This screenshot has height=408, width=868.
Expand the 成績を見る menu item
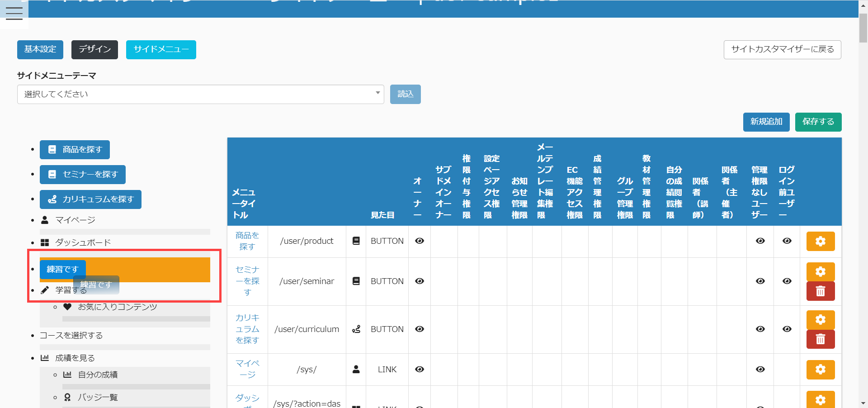(75, 358)
